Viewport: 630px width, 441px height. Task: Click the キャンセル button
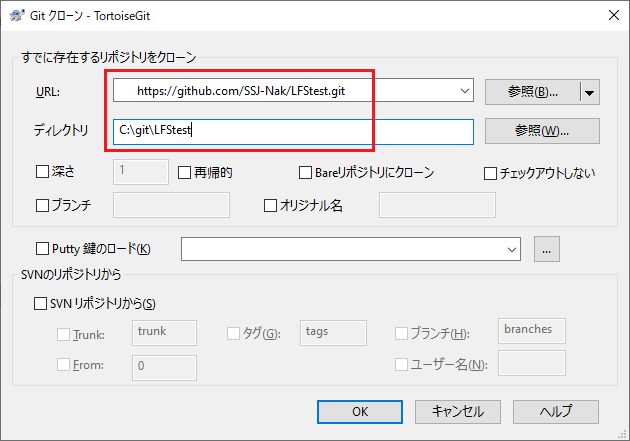(x=458, y=412)
